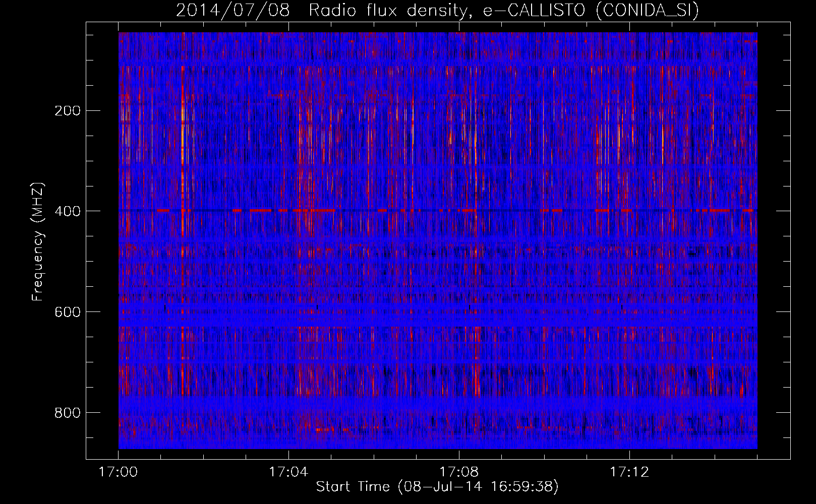Click the 17:04 time tick label

click(288, 472)
